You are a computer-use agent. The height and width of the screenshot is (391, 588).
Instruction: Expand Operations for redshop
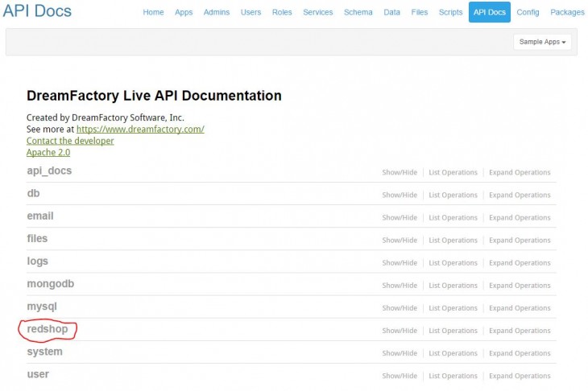pos(520,331)
